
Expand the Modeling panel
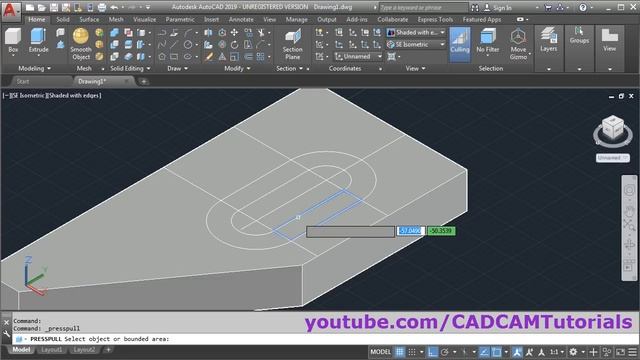(x=35, y=69)
